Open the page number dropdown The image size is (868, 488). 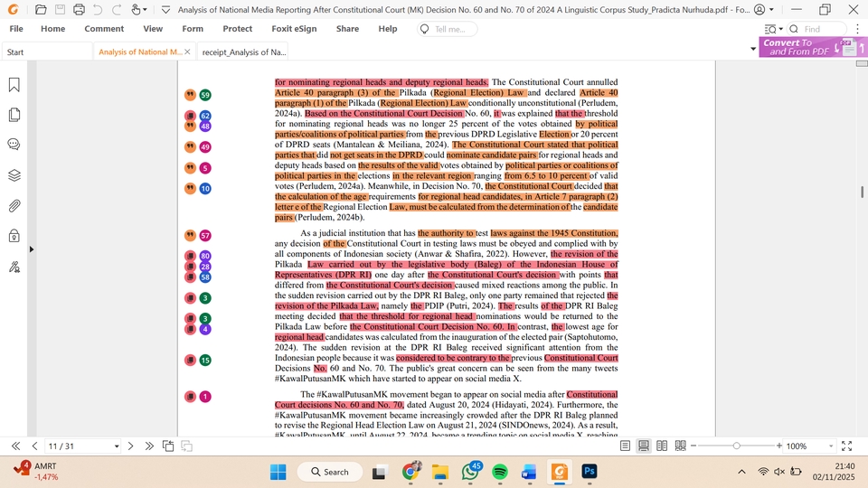pos(117,446)
